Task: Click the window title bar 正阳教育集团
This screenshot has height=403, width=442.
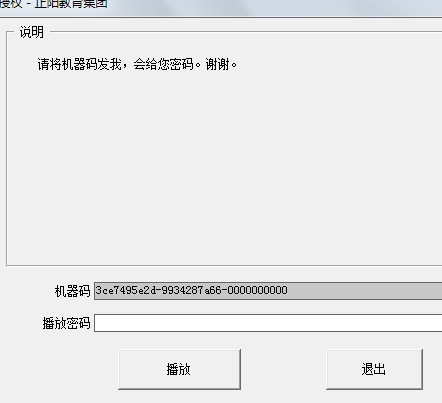Action: point(71,4)
